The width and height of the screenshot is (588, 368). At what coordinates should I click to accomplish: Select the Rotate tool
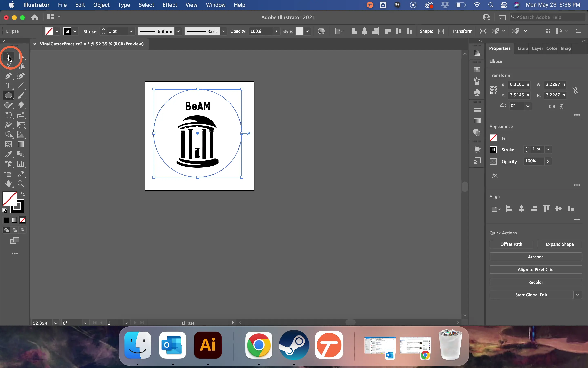9,115
